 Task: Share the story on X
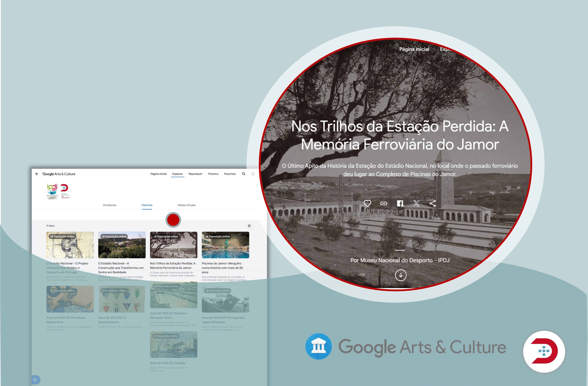[416, 203]
